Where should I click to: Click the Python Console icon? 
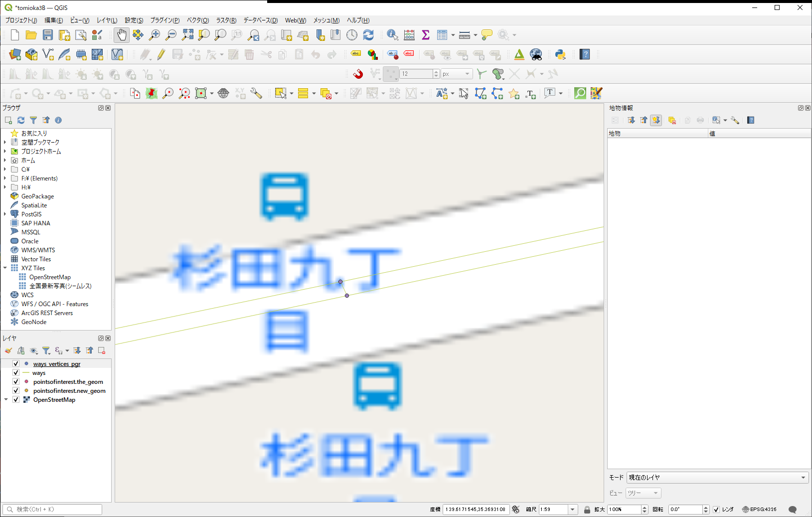click(560, 54)
